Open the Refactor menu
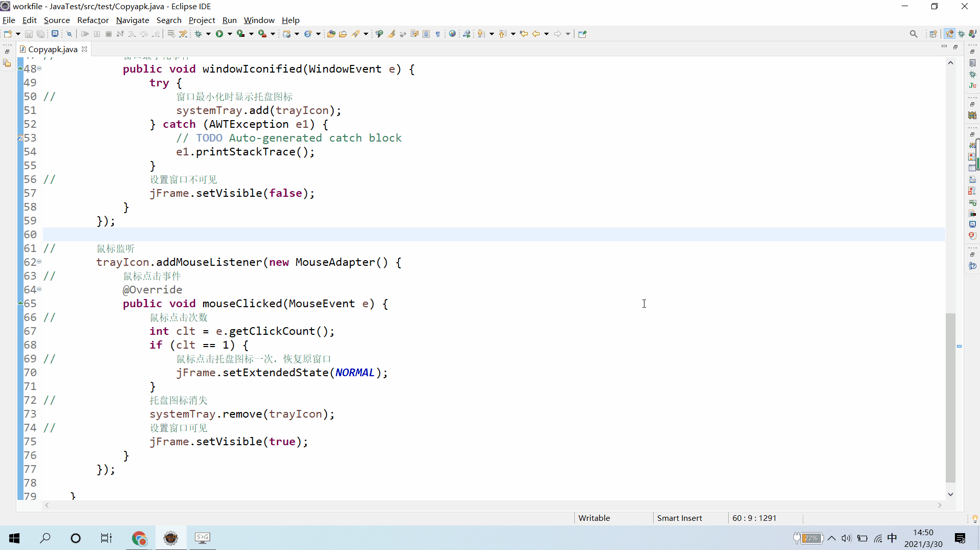This screenshot has height=550, width=980. click(x=93, y=20)
